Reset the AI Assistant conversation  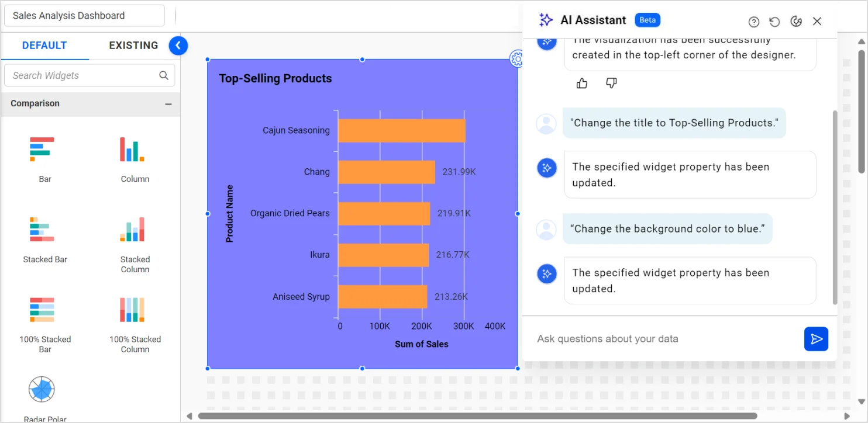774,22
